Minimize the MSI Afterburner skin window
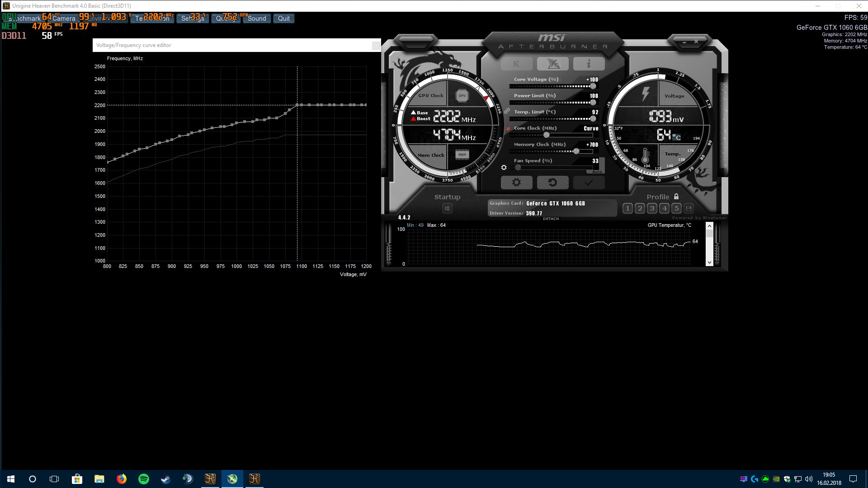This screenshot has width=868, height=488. coord(685,42)
